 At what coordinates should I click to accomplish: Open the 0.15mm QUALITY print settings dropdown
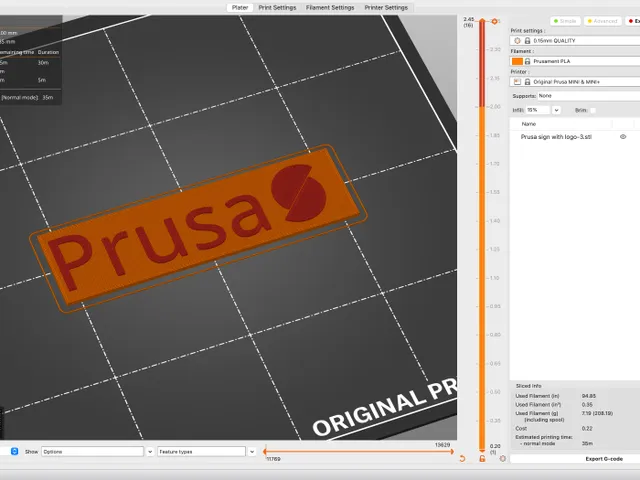point(575,41)
